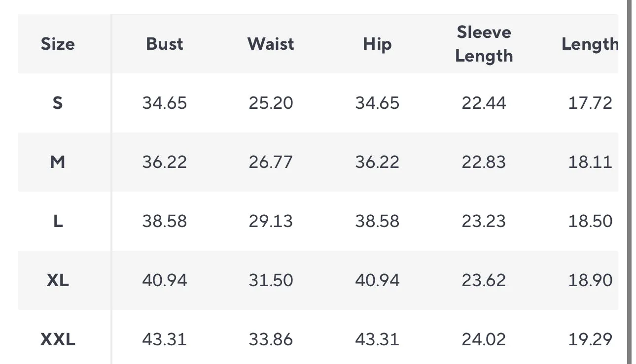Click the Size column header
The width and height of the screenshot is (636, 364).
click(58, 44)
